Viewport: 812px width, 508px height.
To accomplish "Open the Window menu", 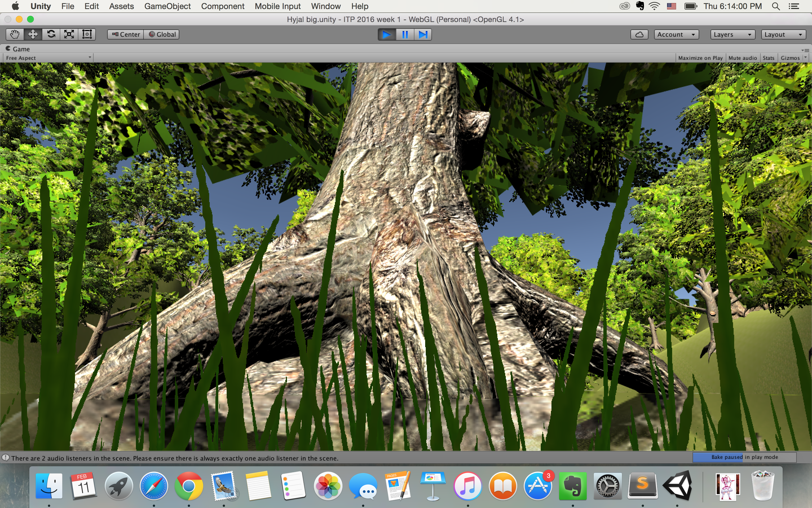I will [x=326, y=6].
